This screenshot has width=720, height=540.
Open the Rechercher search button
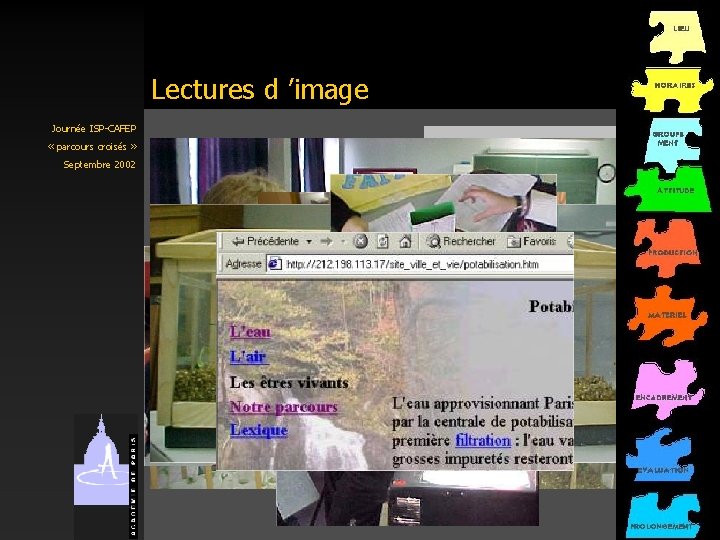(461, 241)
